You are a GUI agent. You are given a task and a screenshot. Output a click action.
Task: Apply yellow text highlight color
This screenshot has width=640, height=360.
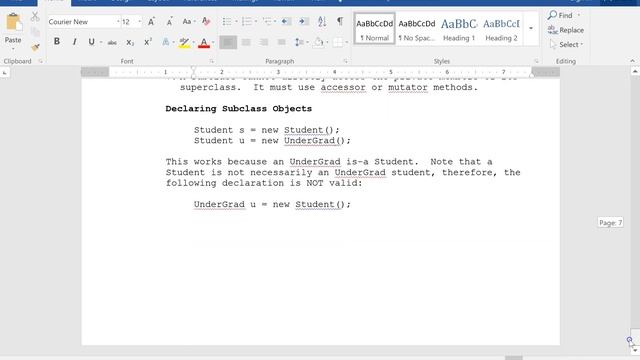click(x=184, y=42)
